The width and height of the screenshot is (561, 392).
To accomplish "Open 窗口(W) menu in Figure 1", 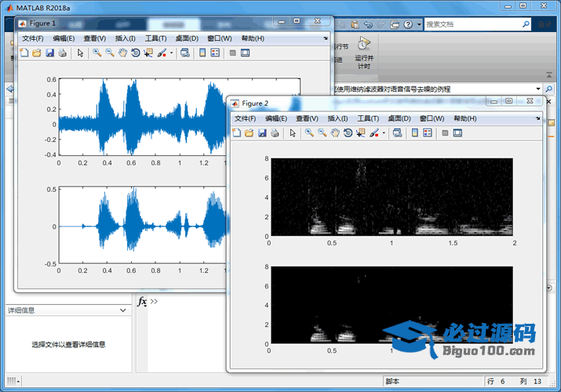I will [x=220, y=38].
